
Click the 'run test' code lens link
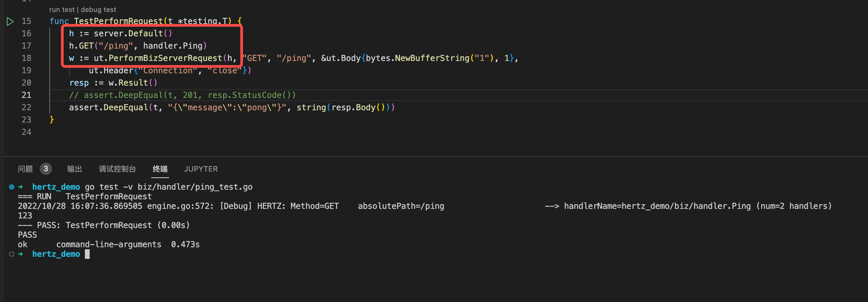point(62,10)
